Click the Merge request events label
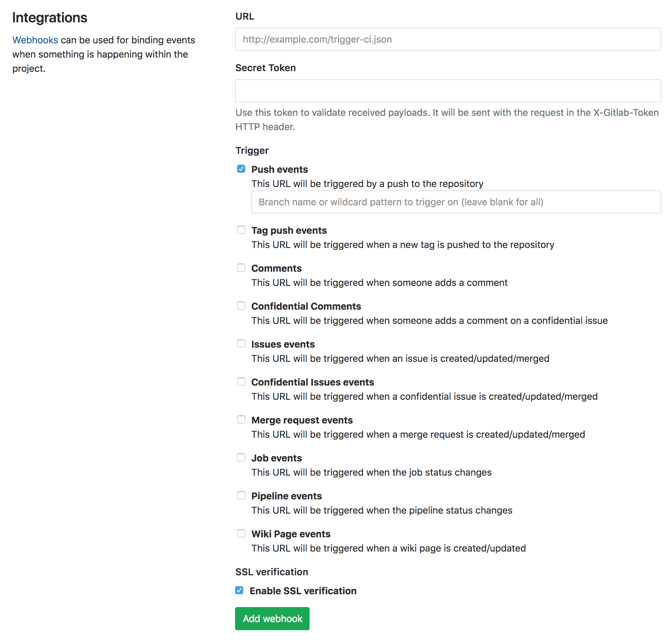 (302, 420)
